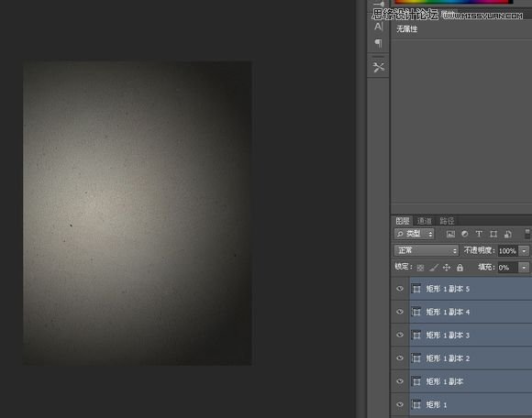Lock all padlock icon
The width and height of the screenshot is (532, 418).
point(460,268)
